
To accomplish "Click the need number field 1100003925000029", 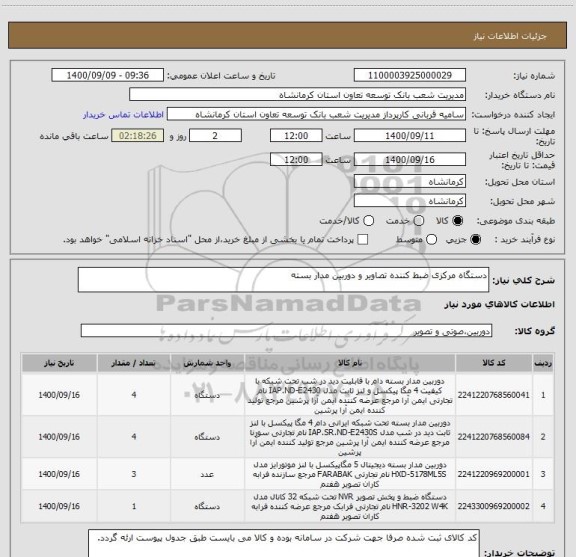I will 410,75.
